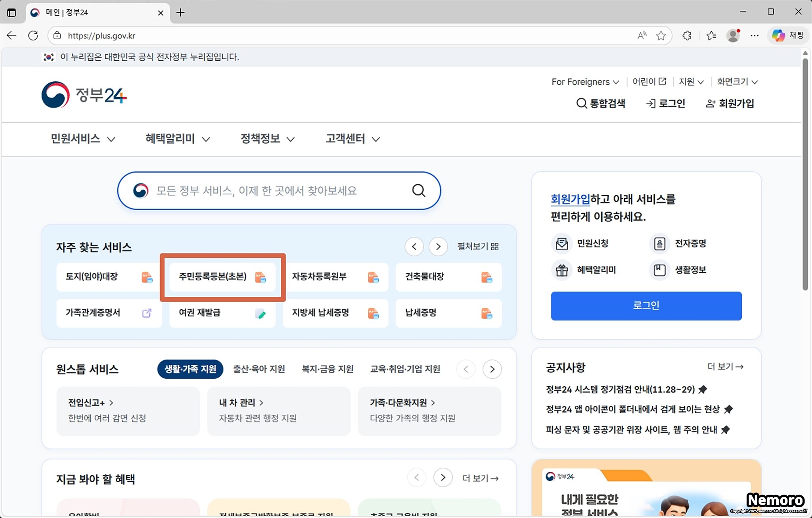Open 민원신청 icon in login panel
Image resolution: width=812 pixels, height=518 pixels.
pyautogui.click(x=562, y=244)
